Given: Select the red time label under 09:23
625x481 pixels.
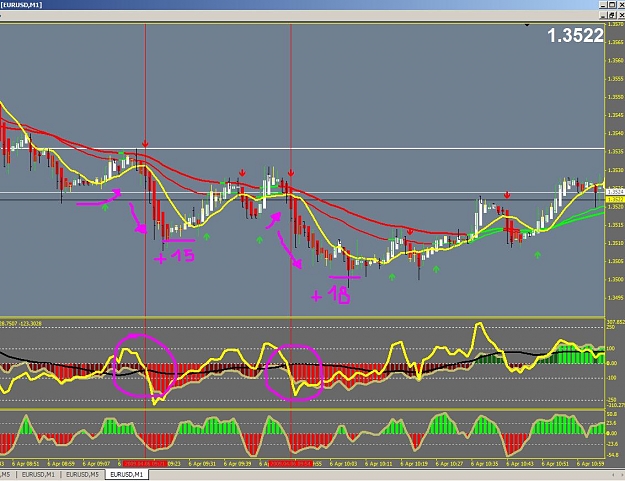Looking at the screenshot, I should tap(144, 463).
